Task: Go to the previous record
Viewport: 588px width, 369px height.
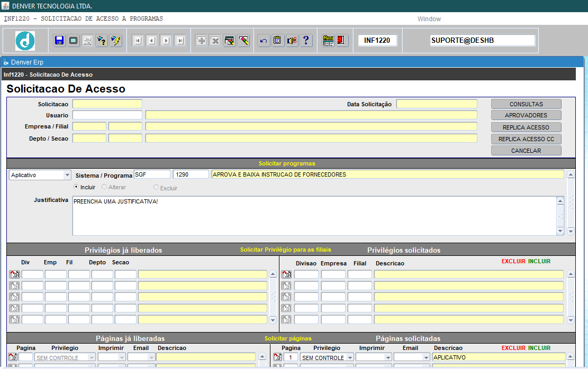Action: [152, 41]
